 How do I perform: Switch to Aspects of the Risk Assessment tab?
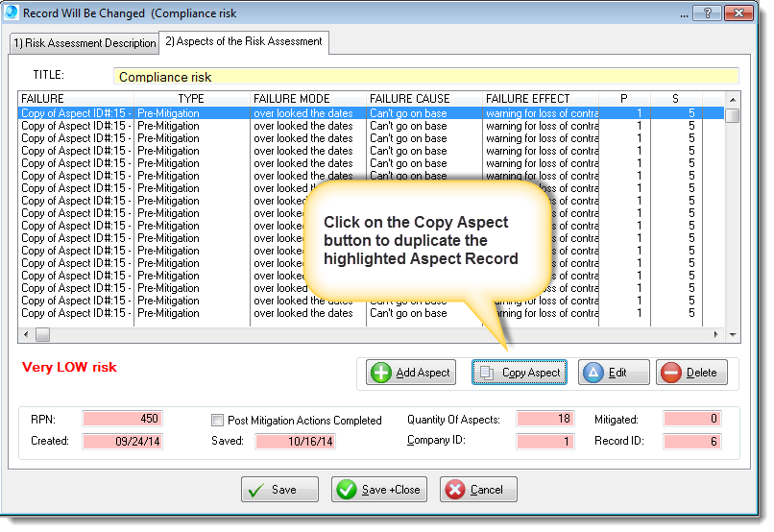tap(243, 42)
